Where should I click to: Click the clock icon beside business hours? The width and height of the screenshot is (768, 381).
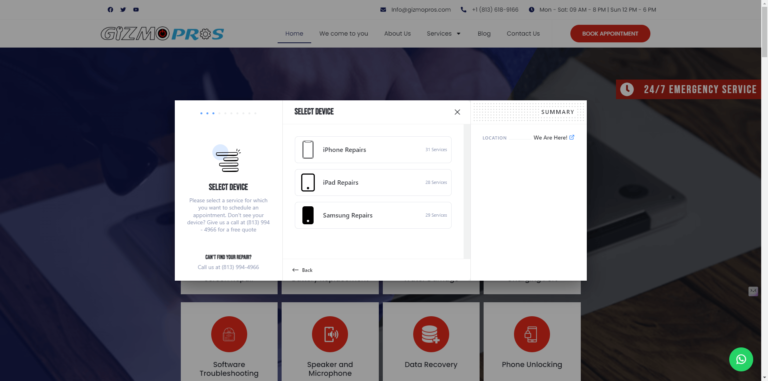pyautogui.click(x=531, y=9)
